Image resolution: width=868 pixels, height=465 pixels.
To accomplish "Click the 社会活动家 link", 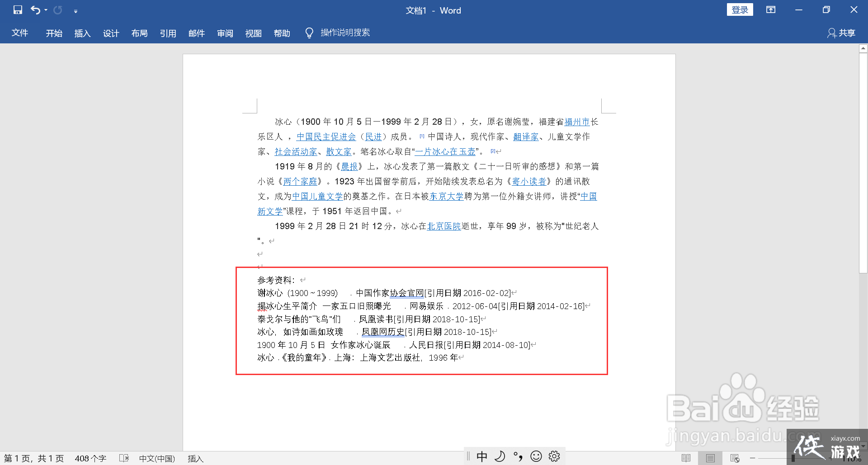I will click(296, 152).
